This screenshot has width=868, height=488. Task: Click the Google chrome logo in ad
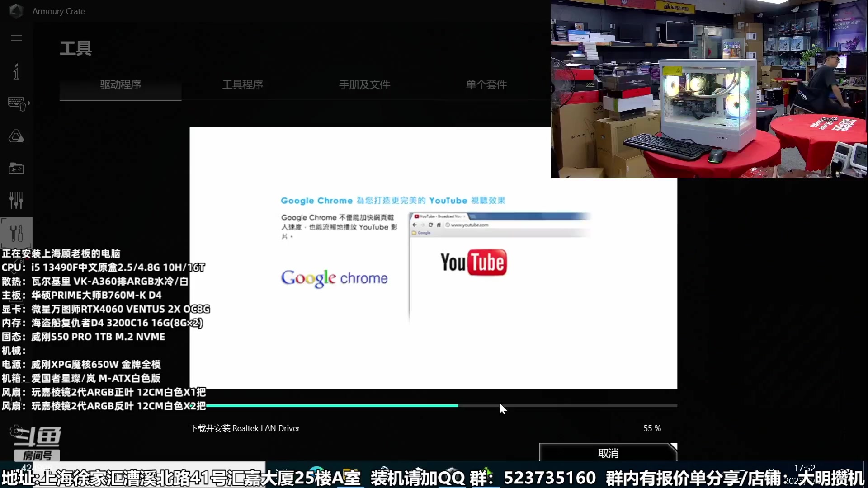click(334, 278)
